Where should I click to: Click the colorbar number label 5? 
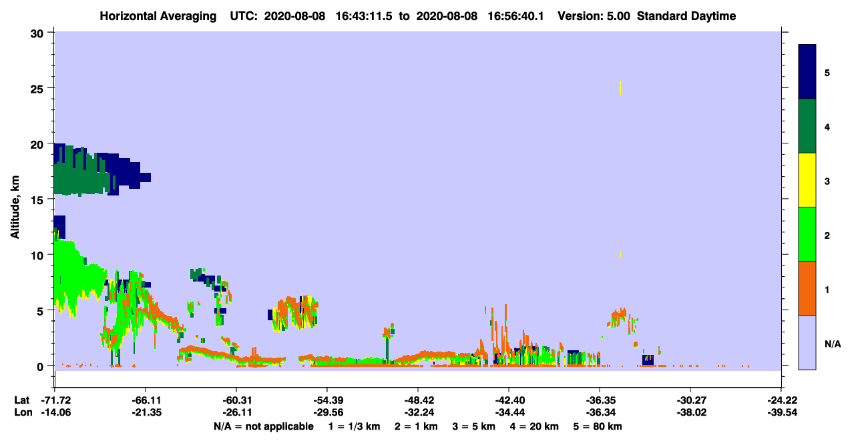click(x=827, y=72)
